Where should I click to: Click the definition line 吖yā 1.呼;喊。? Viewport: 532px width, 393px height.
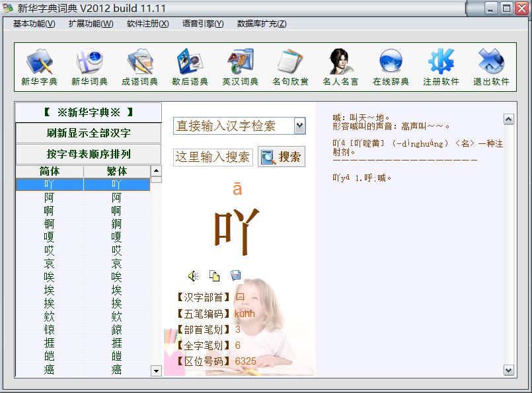(361, 178)
